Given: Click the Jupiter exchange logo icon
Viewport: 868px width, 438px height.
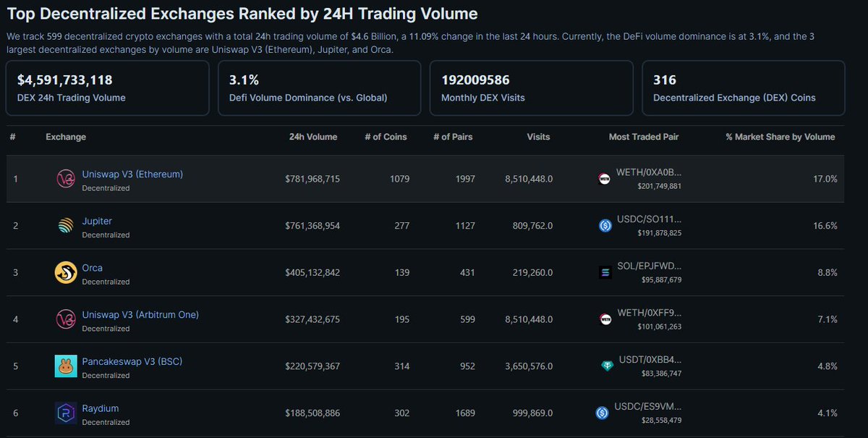Looking at the screenshot, I should coord(66,226).
